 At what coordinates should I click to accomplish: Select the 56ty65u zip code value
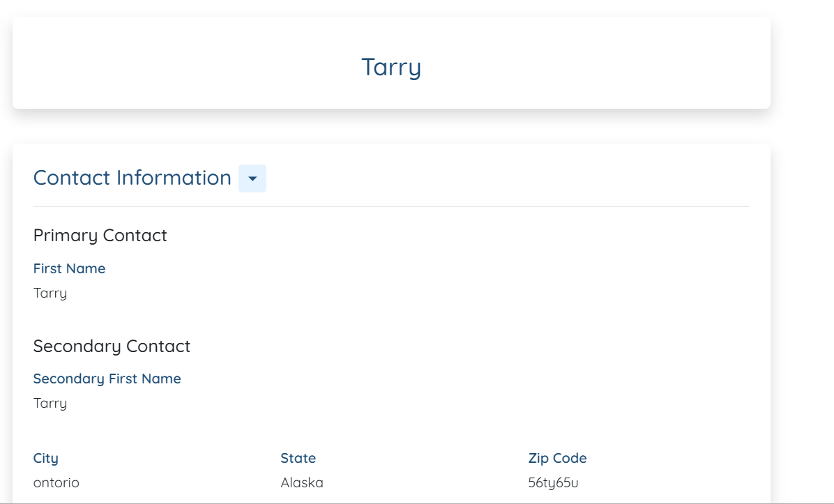(553, 482)
